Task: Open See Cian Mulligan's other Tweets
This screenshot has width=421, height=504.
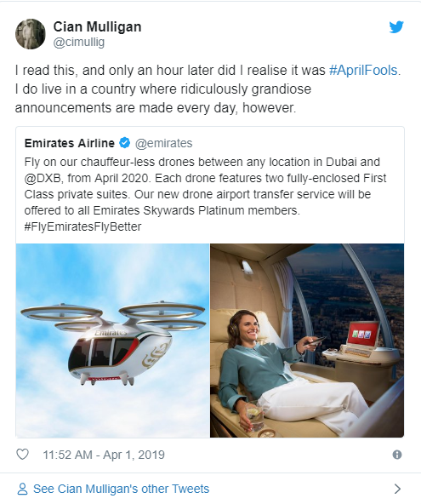Action: tap(122, 489)
